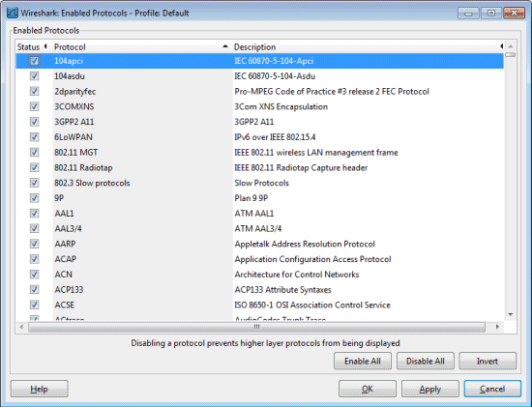Maximize the Enabled Protocols window
Viewport: 532px width, 407px height.
click(491, 13)
